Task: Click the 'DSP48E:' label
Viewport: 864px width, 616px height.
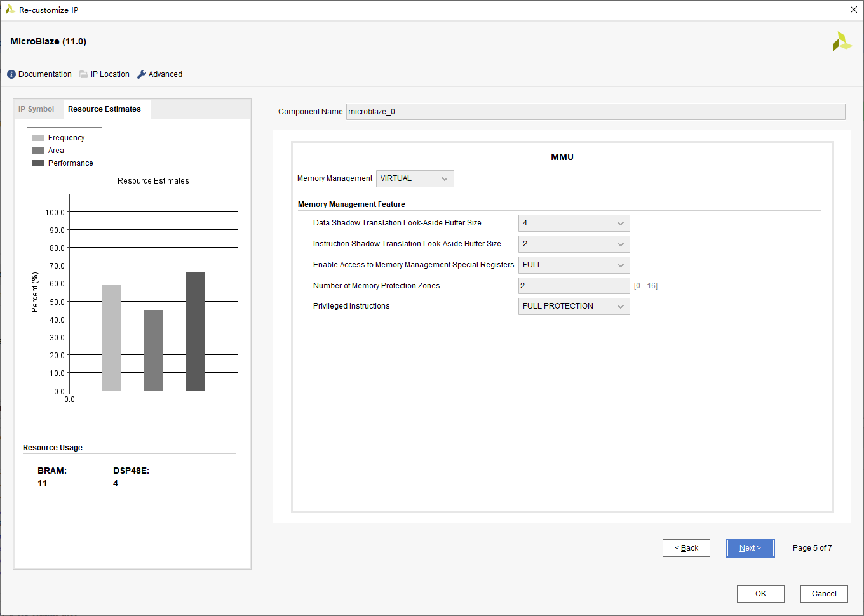Action: 131,471
